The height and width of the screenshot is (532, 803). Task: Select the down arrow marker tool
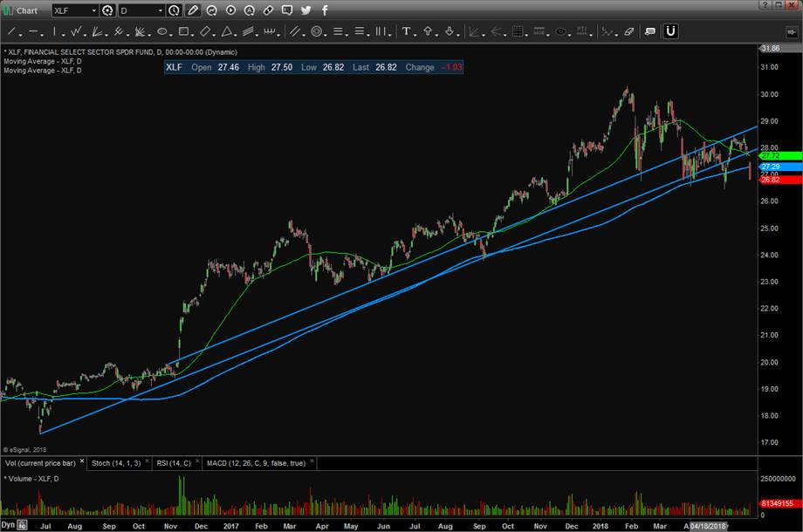click(x=450, y=31)
